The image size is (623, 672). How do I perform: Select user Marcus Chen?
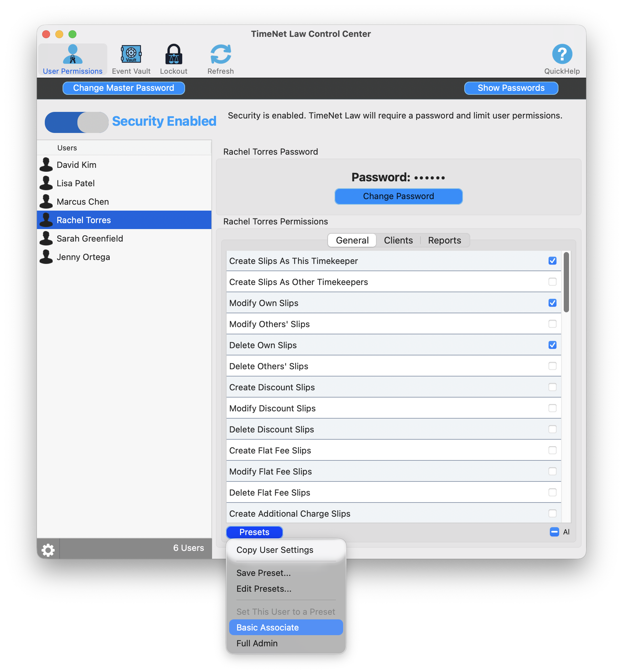124,202
